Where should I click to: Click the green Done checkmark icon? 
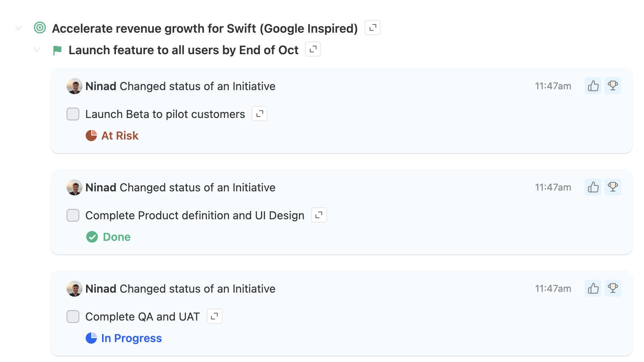(x=92, y=237)
